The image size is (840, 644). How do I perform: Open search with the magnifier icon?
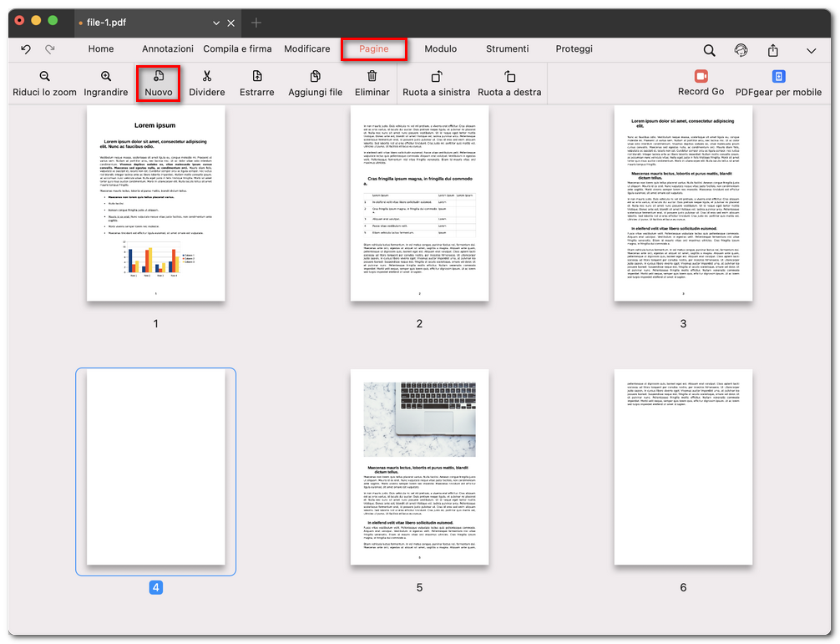[x=709, y=50]
